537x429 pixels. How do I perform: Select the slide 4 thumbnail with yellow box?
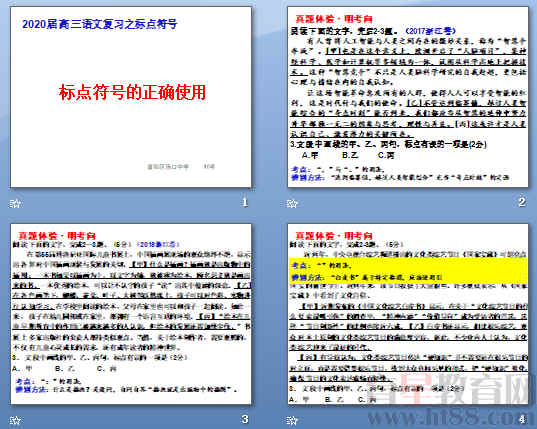[408, 314]
